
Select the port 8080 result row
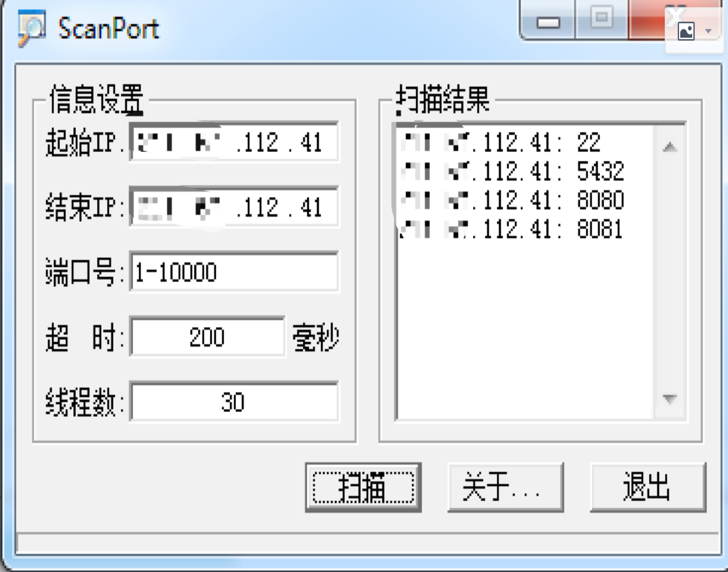[x=512, y=200]
